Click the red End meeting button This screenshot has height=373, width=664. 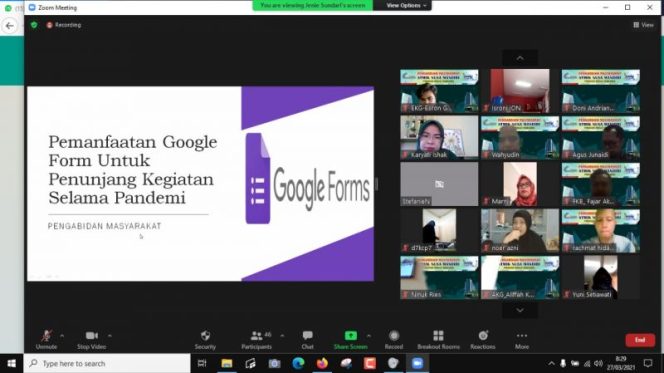(640, 340)
